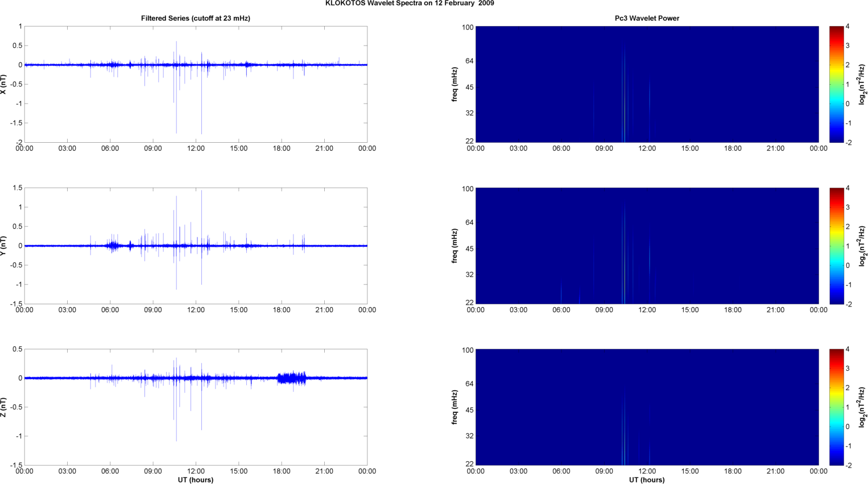Click the freq (mHz) label of bottom spectrum
Viewport: 868px width, 484px height.
click(455, 407)
